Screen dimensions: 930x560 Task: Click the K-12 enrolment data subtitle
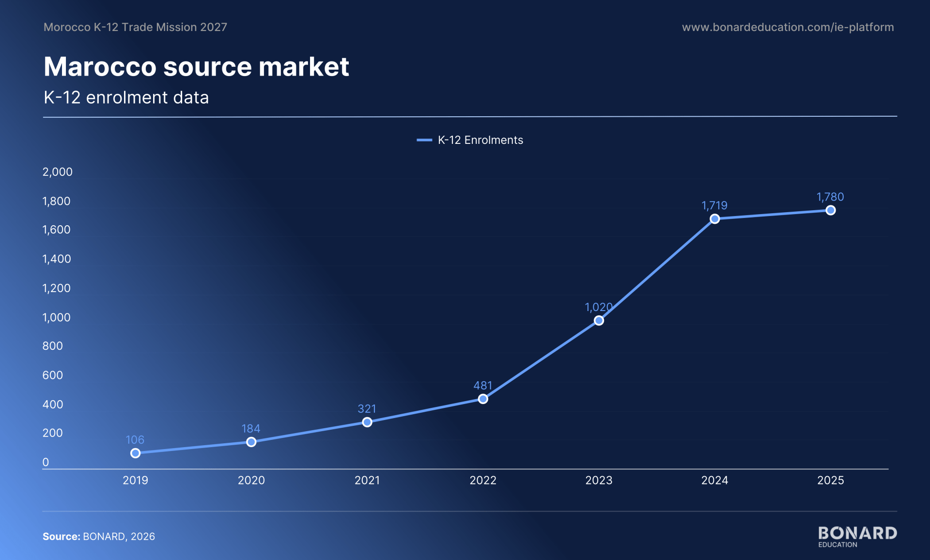[126, 97]
